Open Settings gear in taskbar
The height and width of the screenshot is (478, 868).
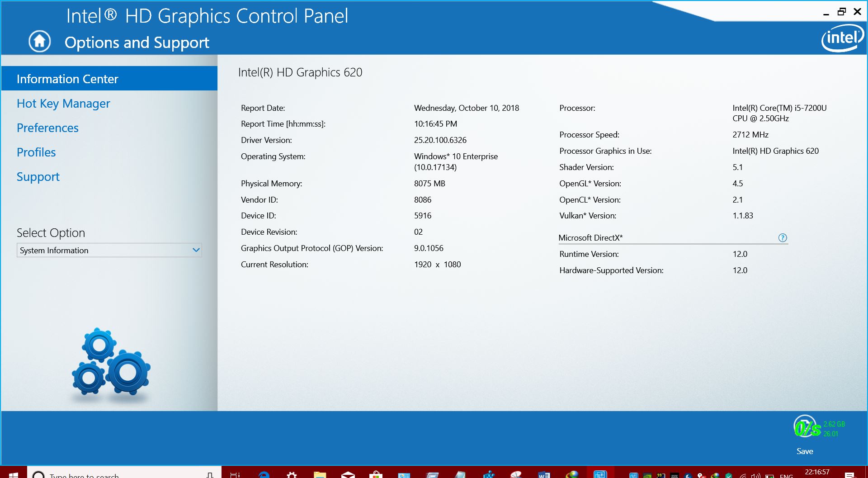pos(292,474)
